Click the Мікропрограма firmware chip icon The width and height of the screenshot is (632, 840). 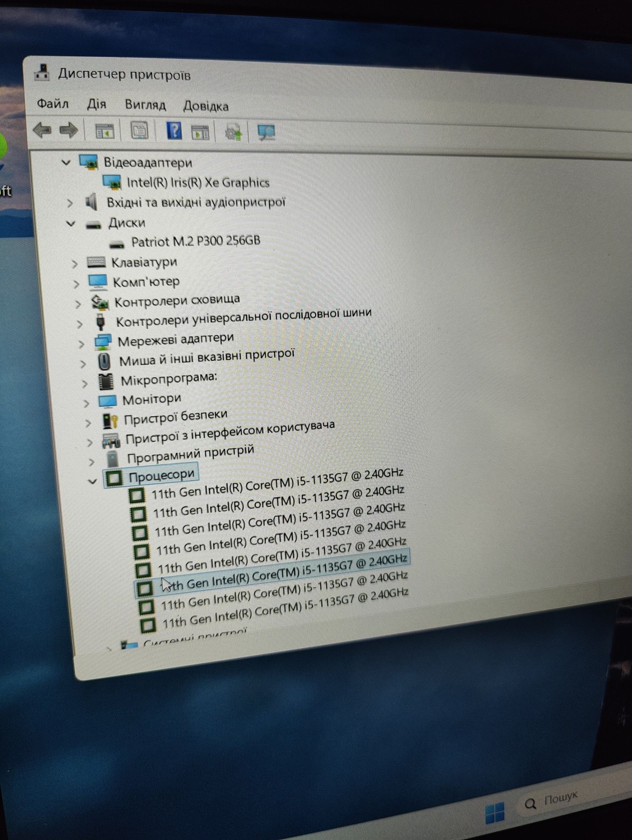pos(106,381)
